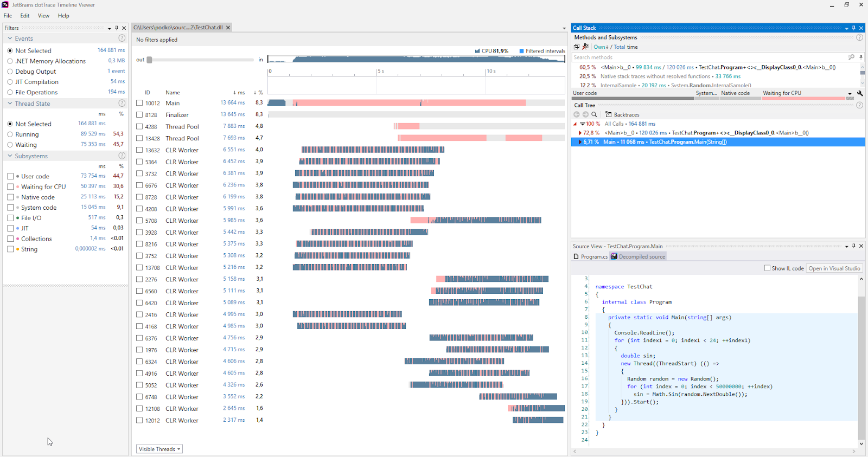The image size is (868, 457).
Task: Close the Call Stack panel
Action: tap(861, 28)
